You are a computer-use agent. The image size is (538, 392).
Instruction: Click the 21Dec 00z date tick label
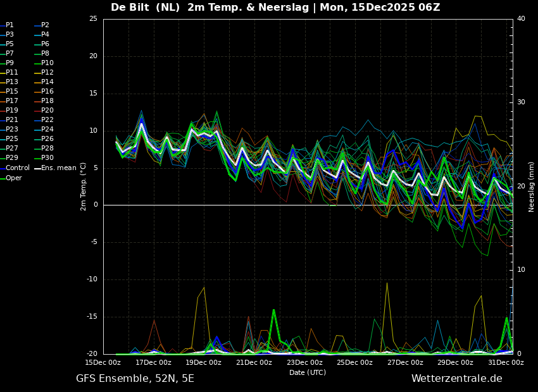click(254, 363)
